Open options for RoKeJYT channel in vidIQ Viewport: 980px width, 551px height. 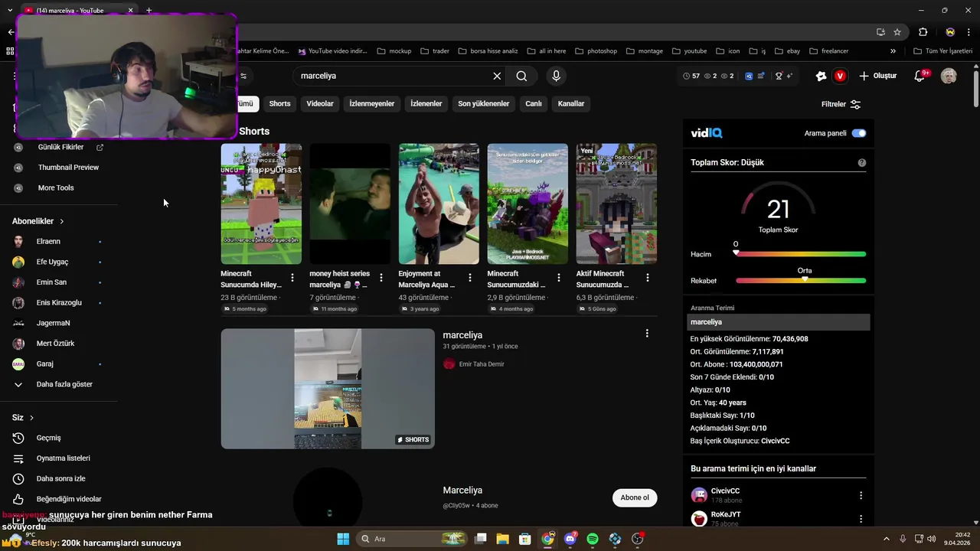coord(861,519)
